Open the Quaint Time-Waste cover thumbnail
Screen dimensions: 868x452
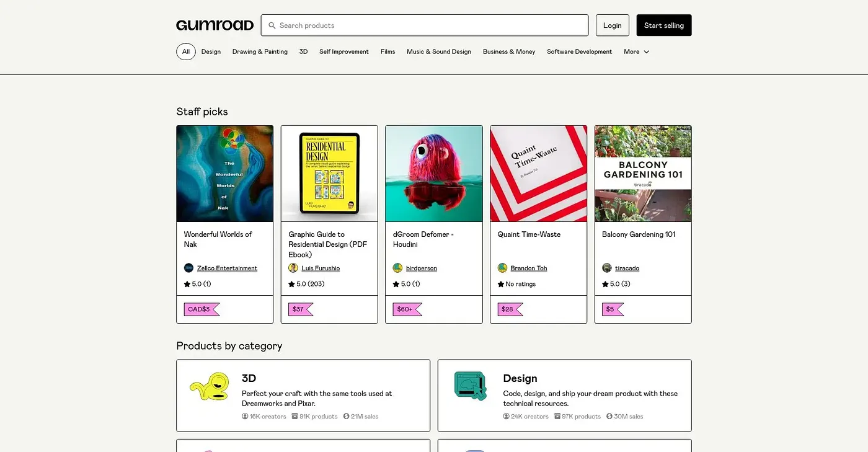click(x=539, y=174)
